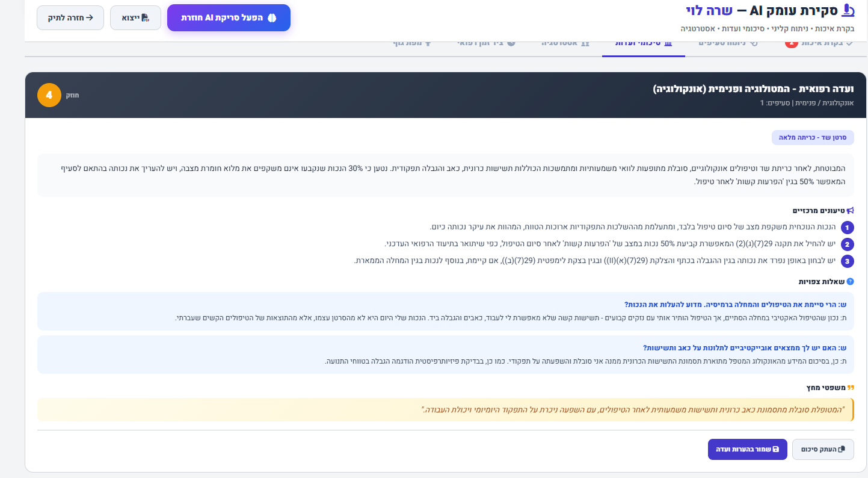Click the question icon next to שאלות צפויות
Viewport: 868px width, 478px height.
(850, 281)
